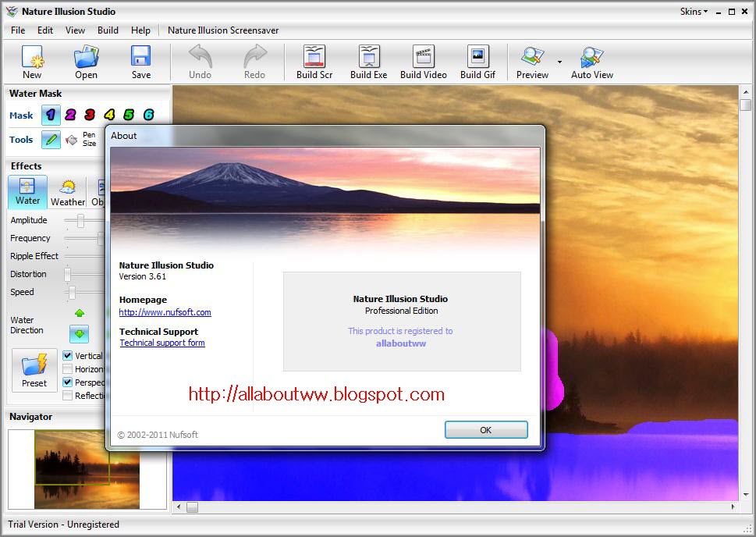The width and height of the screenshot is (756, 537).
Task: Open the Edit menu
Action: 45,30
